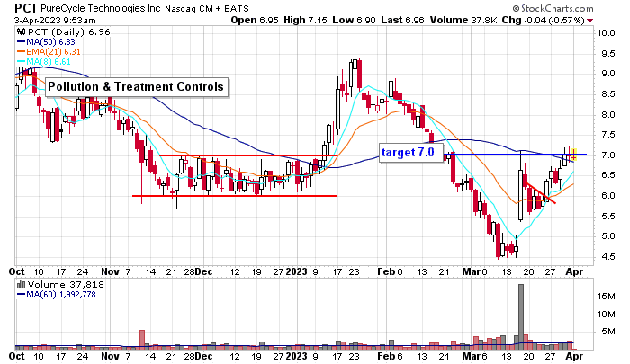
Task: Click the PureCycle Technologies Inc company name
Action: pos(101,8)
